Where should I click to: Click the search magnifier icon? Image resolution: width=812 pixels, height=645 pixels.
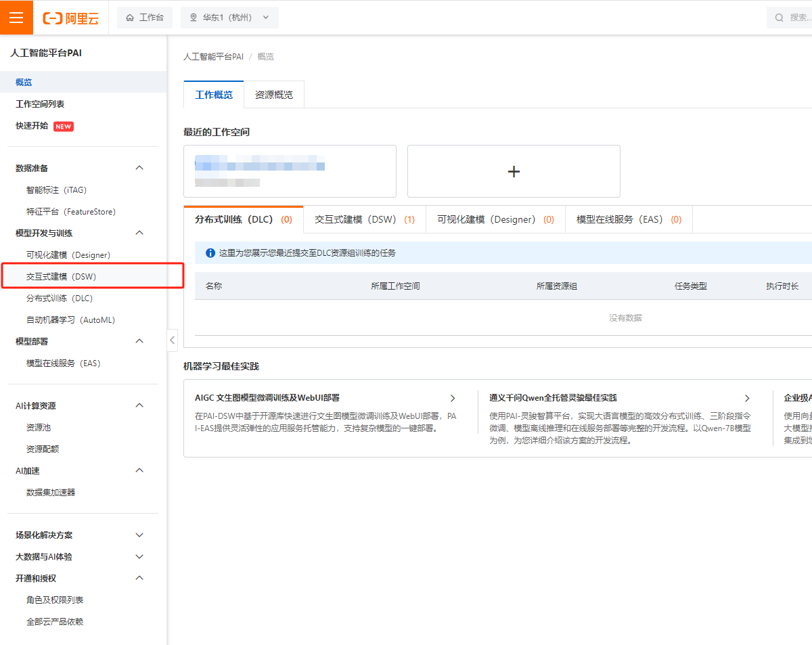click(x=780, y=18)
